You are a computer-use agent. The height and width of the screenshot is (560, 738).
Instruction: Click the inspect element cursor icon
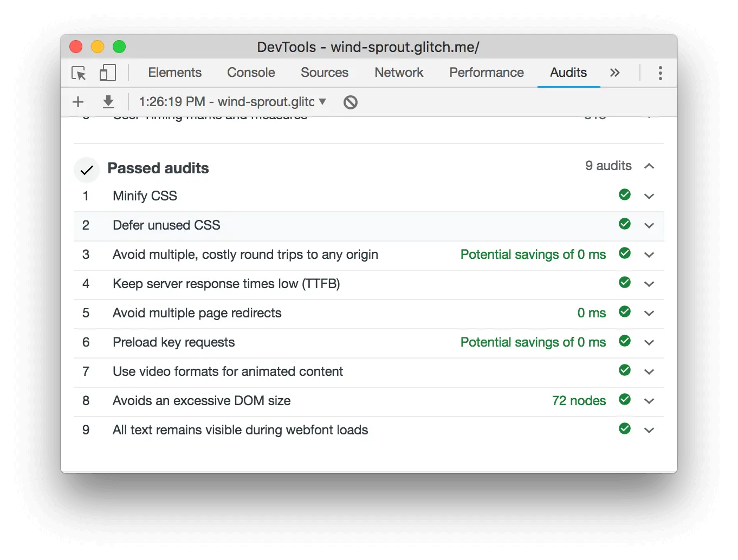(x=79, y=73)
